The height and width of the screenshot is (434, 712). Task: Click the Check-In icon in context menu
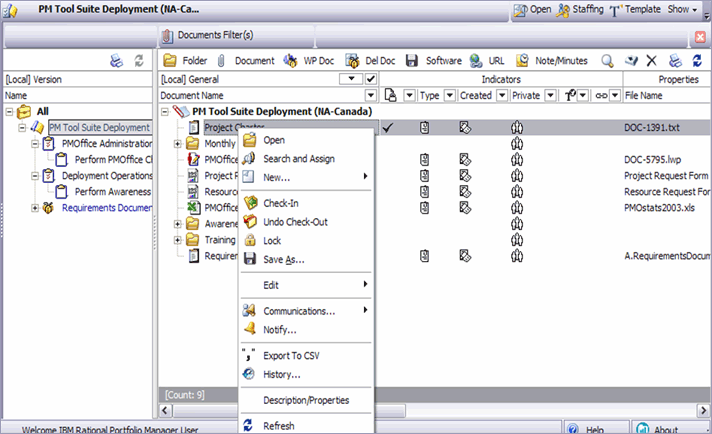[x=250, y=202]
